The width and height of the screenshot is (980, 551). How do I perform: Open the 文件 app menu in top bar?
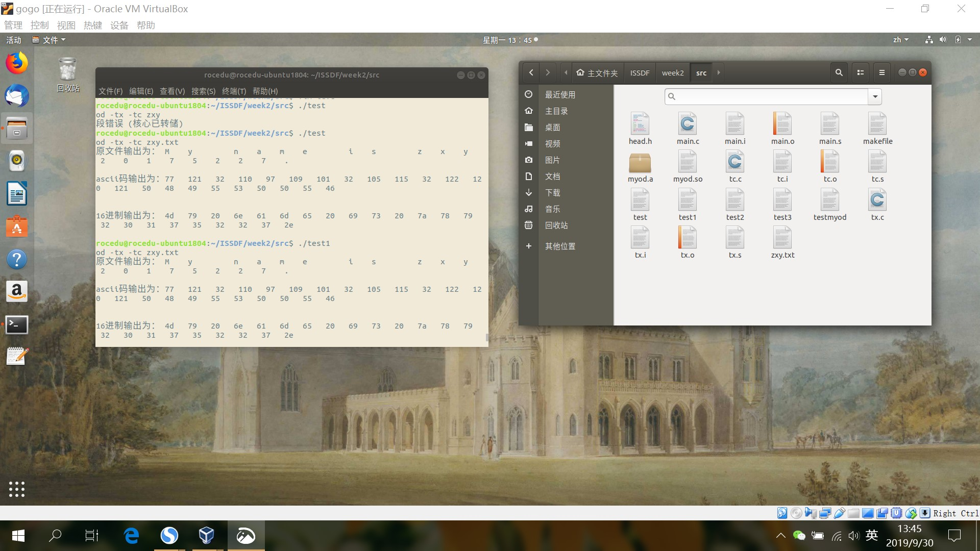[x=49, y=40]
